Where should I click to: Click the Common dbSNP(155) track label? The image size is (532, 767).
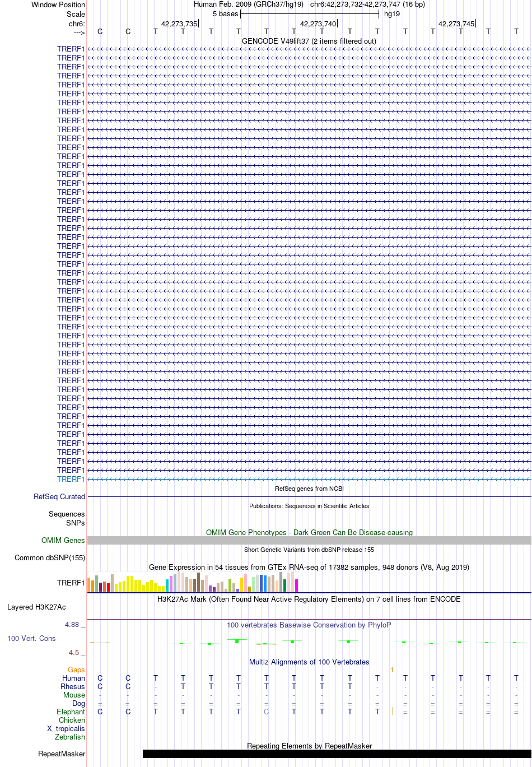(x=50, y=557)
